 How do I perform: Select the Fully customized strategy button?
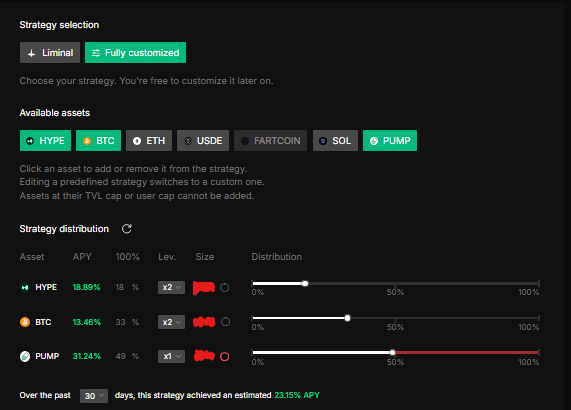click(135, 52)
